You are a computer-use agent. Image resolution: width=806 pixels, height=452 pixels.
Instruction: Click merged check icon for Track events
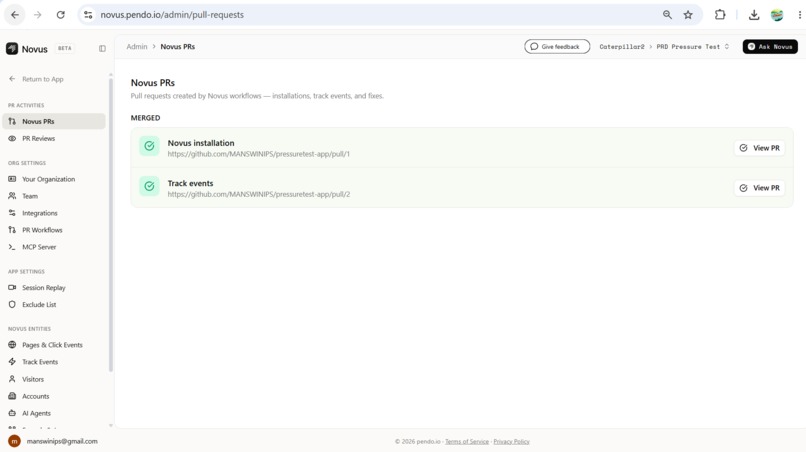pyautogui.click(x=149, y=186)
